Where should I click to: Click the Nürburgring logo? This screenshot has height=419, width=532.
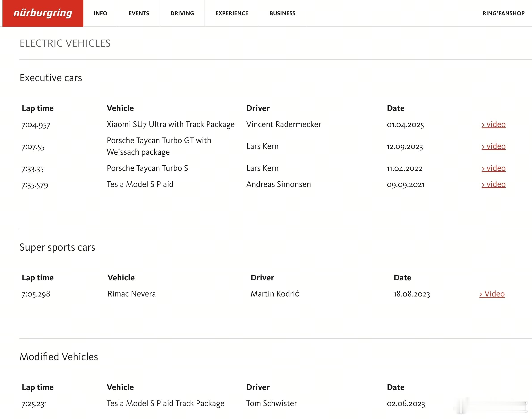(x=43, y=13)
